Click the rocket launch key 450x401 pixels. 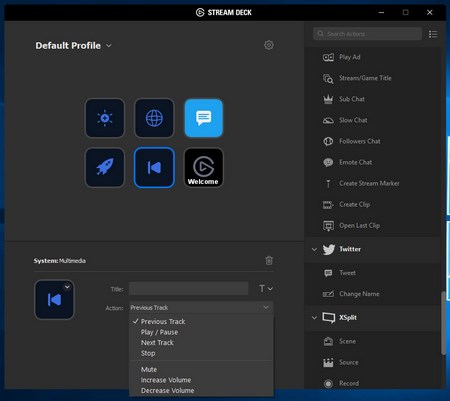pos(105,167)
